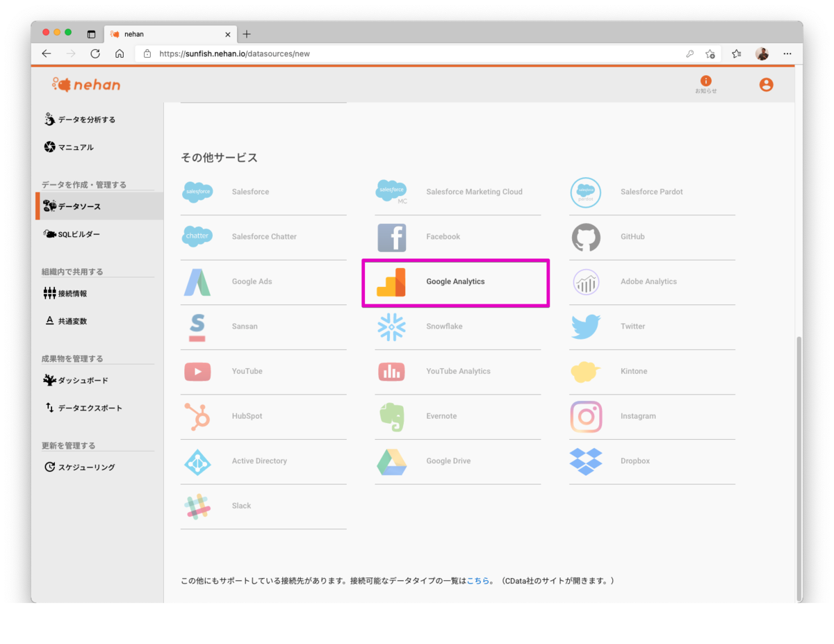Select the nehan browser tab
834x644 pixels.
pos(170,34)
